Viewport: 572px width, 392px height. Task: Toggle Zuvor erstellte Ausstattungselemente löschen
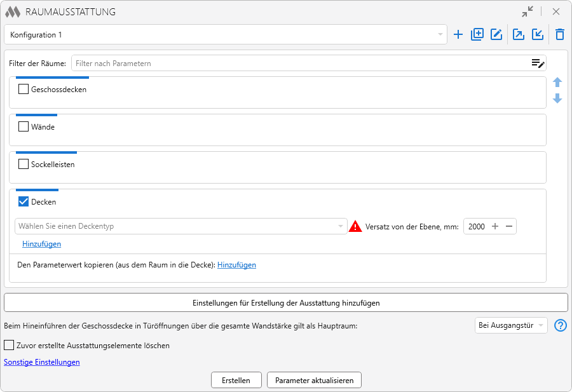pyautogui.click(x=9, y=346)
